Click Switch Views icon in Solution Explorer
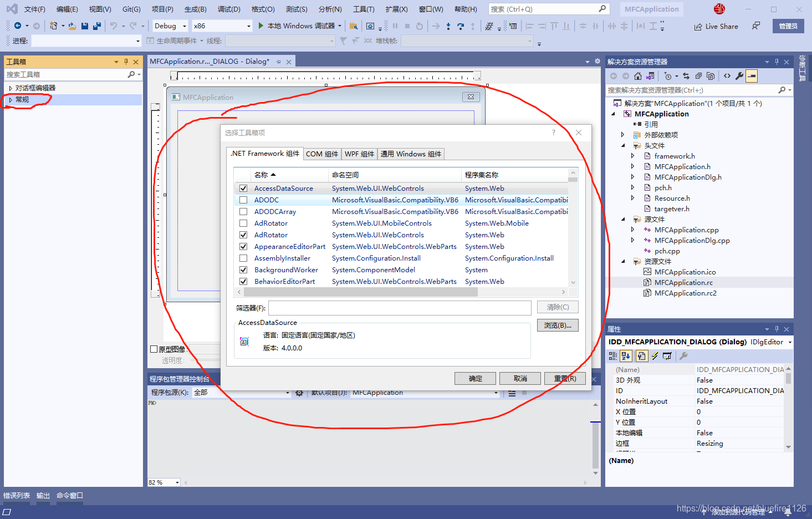Viewport: 812px width, 519px height. [x=650, y=76]
